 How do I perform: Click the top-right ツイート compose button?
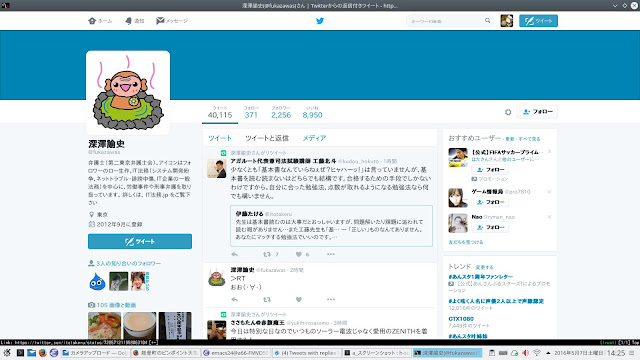538,21
